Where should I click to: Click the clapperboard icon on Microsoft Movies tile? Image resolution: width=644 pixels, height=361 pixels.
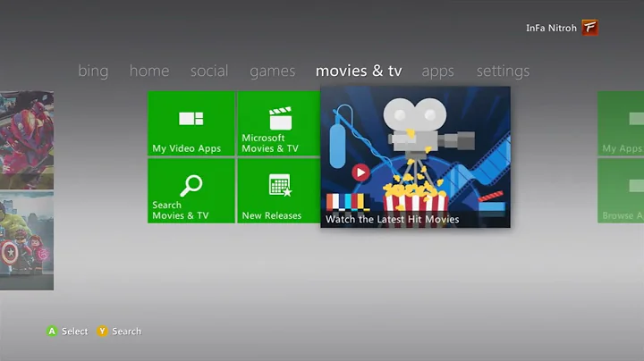[281, 118]
